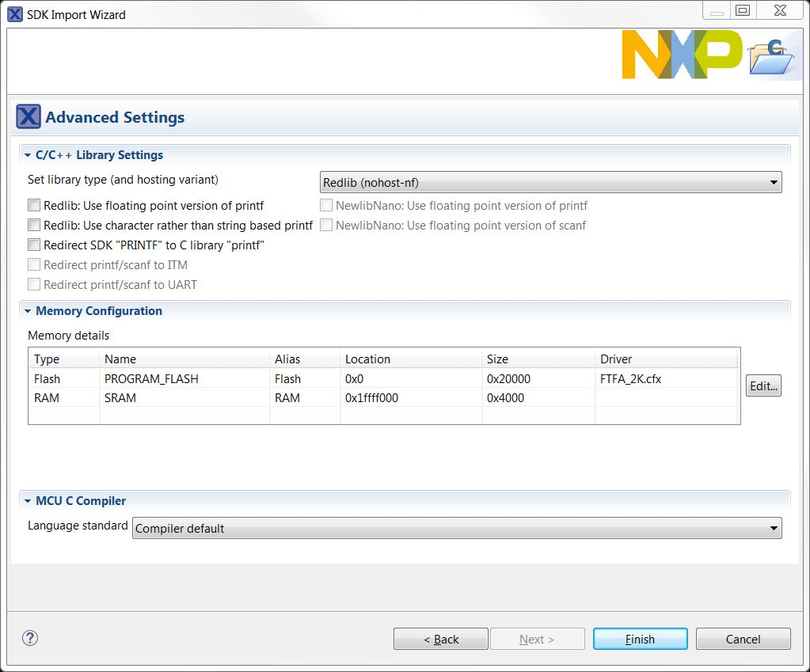Image resolution: width=810 pixels, height=672 pixels.
Task: Open the Language standard dropdown
Action: tap(457, 528)
